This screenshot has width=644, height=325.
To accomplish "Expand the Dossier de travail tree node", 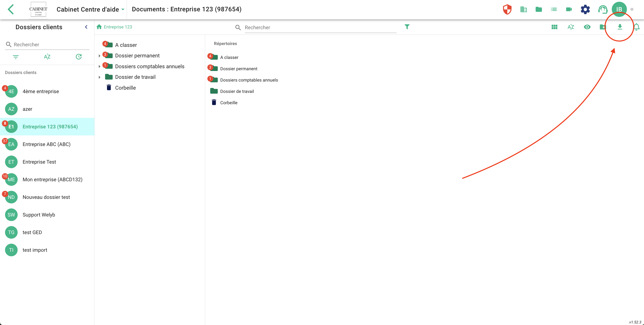I will coord(99,77).
